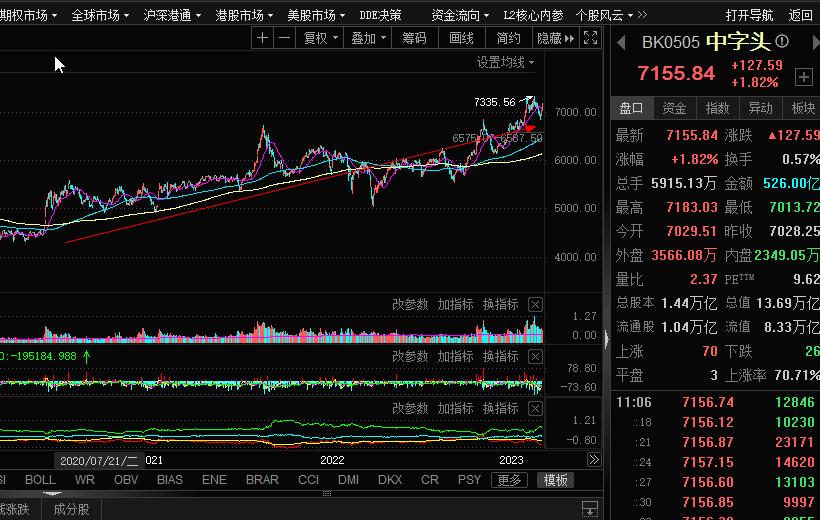
Task: Switch to 板块 tab
Action: tap(803, 108)
